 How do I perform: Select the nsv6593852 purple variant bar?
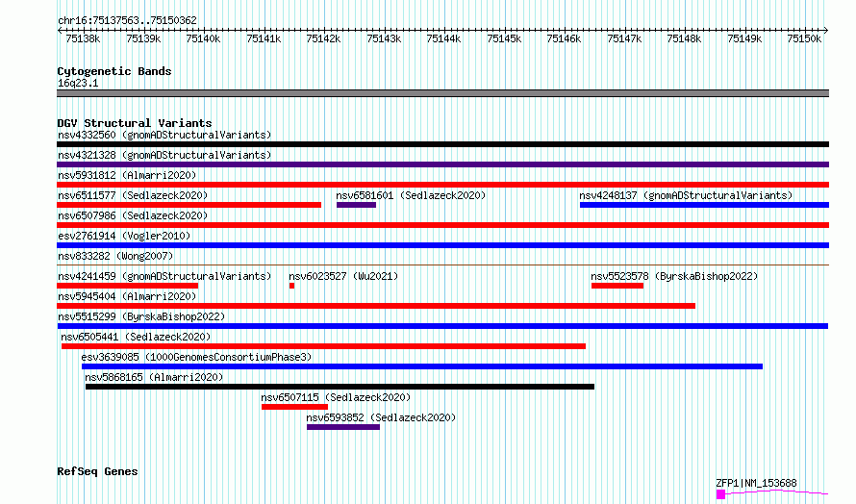tap(343, 427)
